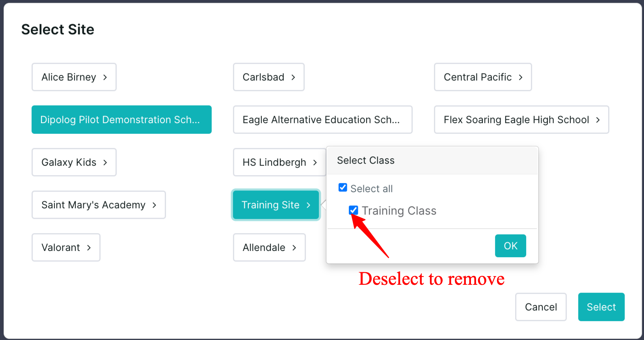This screenshot has height=340, width=644.
Task: Deselect the Training Class checkbox
Action: 354,210
